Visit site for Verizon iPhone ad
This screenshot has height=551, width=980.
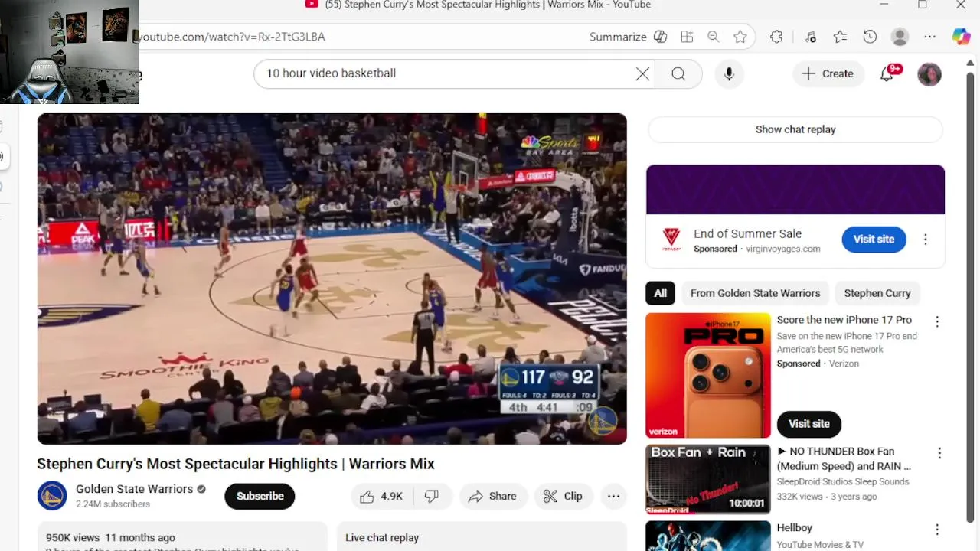pos(809,424)
